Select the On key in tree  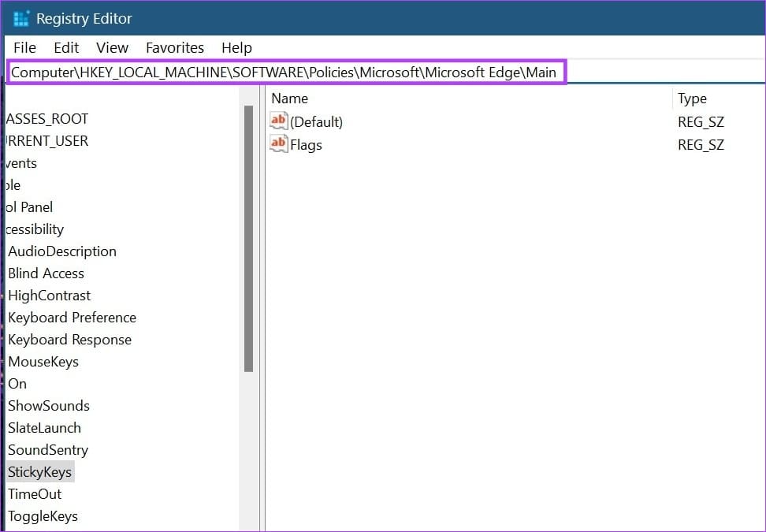click(17, 384)
